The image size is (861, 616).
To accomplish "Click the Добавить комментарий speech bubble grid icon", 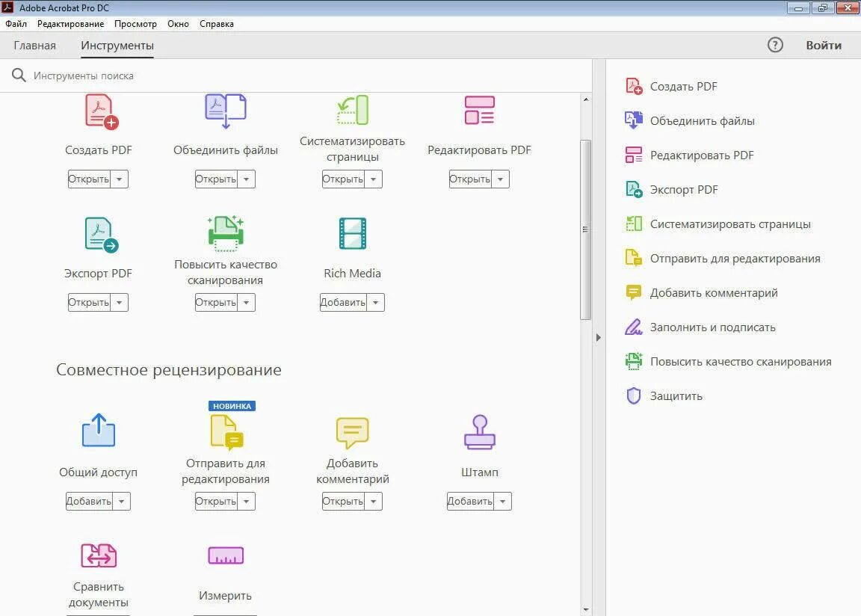I will pyautogui.click(x=353, y=433).
